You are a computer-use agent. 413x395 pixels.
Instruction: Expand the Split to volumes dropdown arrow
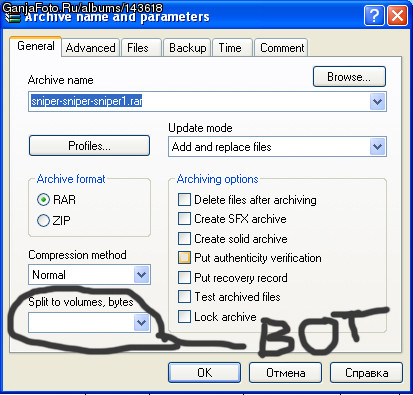click(x=142, y=322)
